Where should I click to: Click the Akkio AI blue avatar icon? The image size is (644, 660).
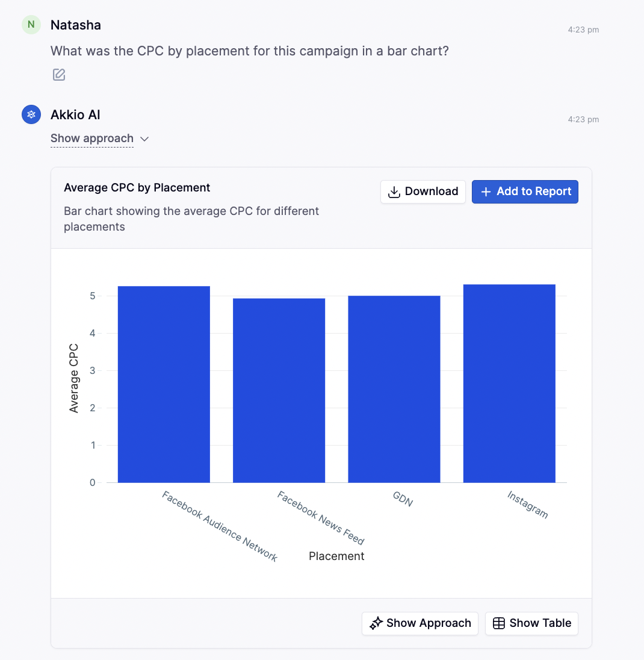point(31,114)
